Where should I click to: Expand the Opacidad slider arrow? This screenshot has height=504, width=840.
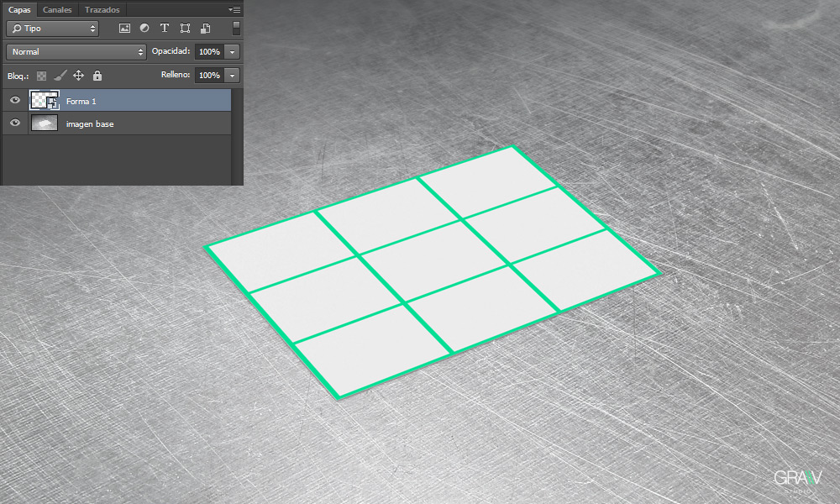pos(232,52)
